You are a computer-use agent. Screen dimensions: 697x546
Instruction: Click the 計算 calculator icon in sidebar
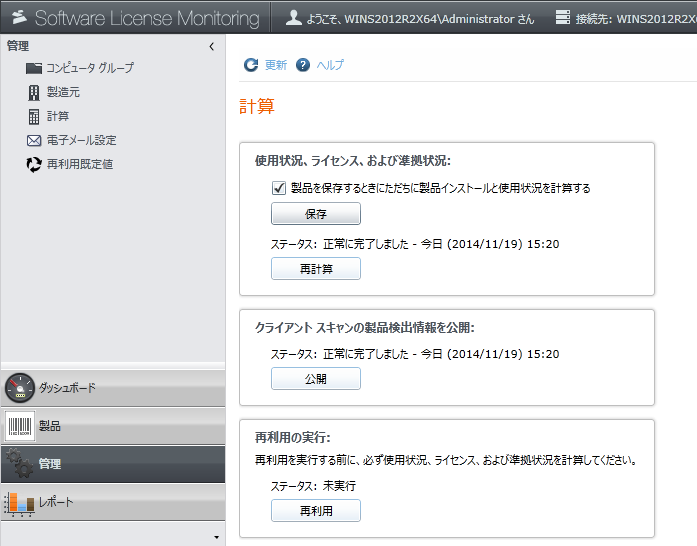[34, 116]
